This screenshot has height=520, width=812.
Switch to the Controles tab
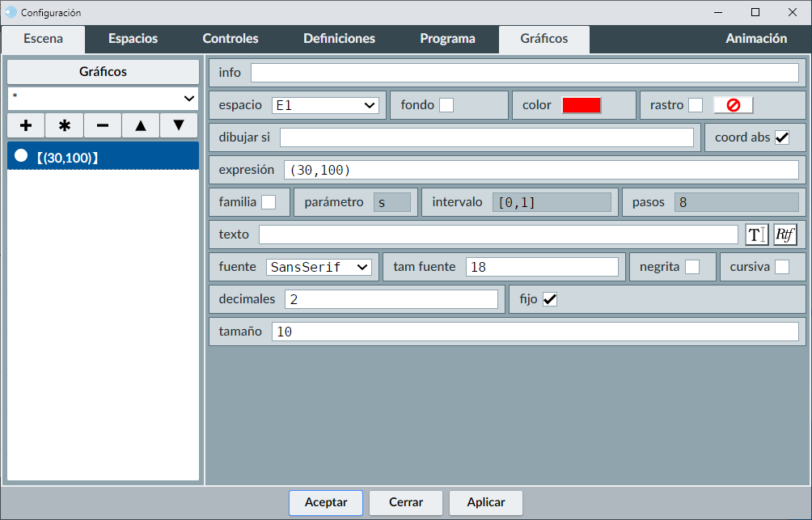click(x=230, y=39)
